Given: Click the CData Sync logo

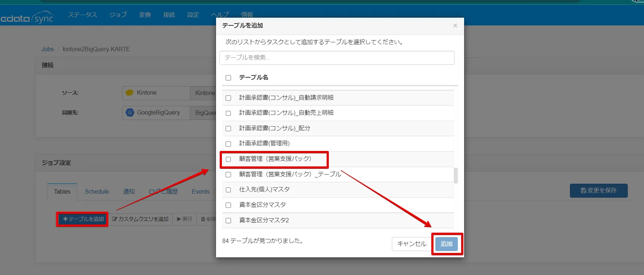Looking at the screenshot, I should (28, 18).
